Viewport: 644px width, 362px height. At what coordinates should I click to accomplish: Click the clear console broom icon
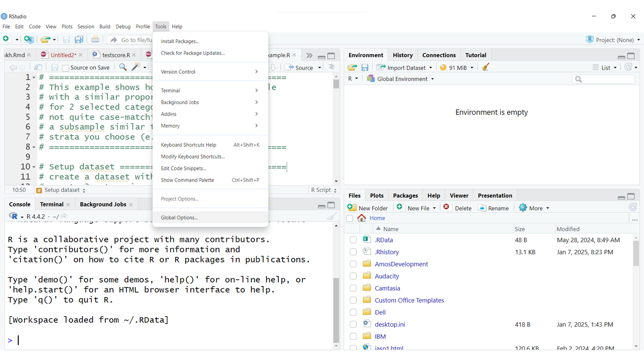tap(332, 217)
